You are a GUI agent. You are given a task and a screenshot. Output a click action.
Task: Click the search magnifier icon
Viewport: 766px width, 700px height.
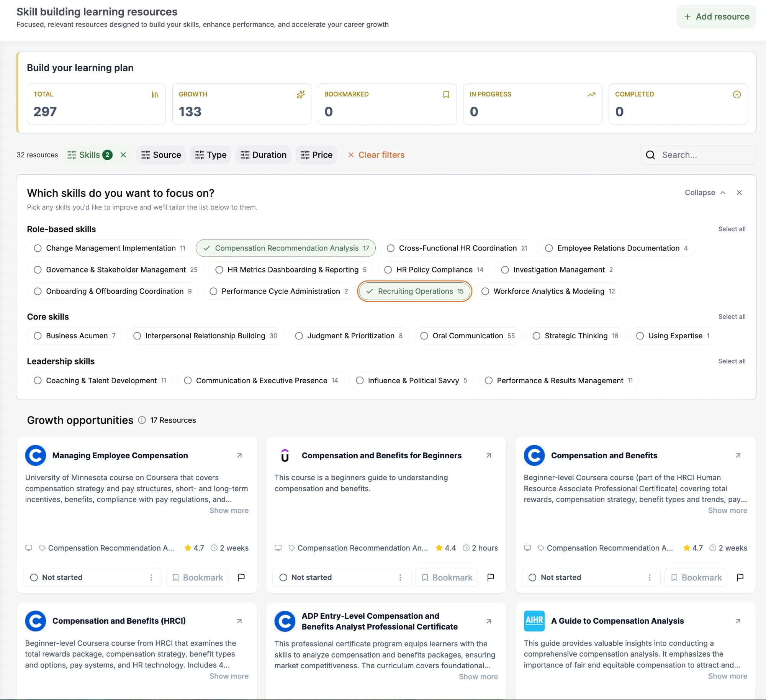click(x=650, y=155)
